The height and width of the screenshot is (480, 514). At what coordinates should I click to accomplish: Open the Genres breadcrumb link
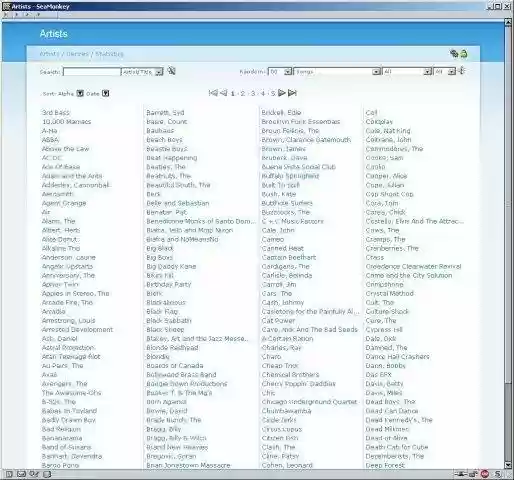click(x=77, y=54)
